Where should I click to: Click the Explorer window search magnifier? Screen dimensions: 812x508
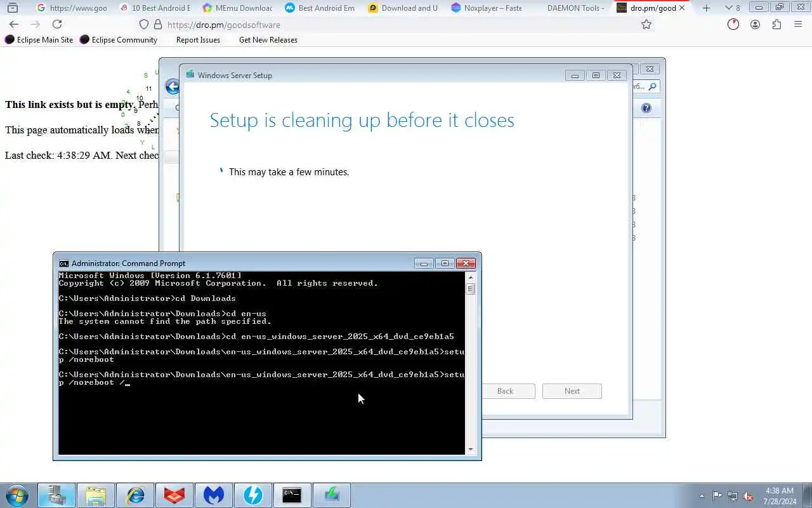pyautogui.click(x=652, y=86)
